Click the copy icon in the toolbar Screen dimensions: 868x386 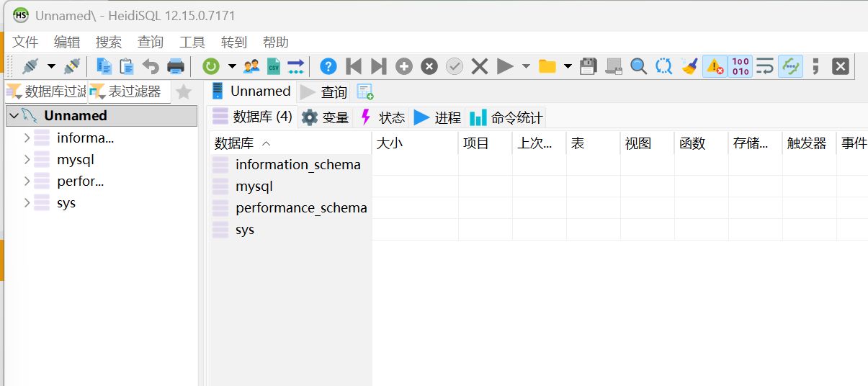coord(104,66)
